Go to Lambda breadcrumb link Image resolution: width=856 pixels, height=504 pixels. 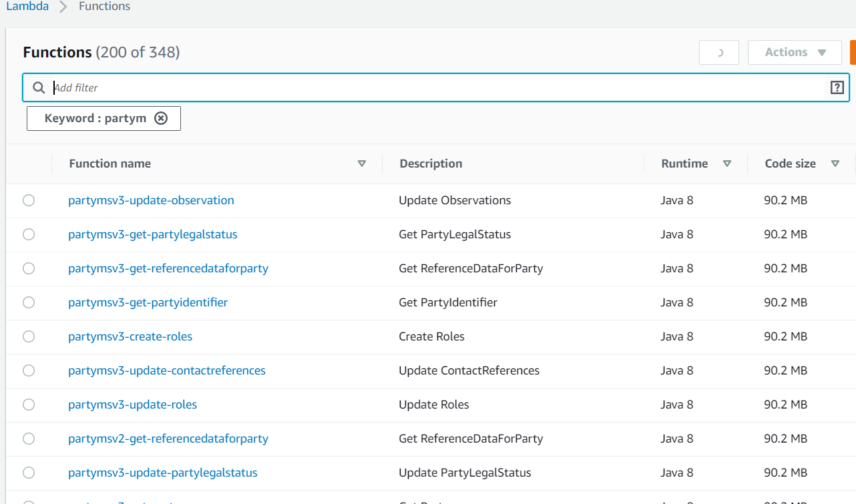coord(27,7)
